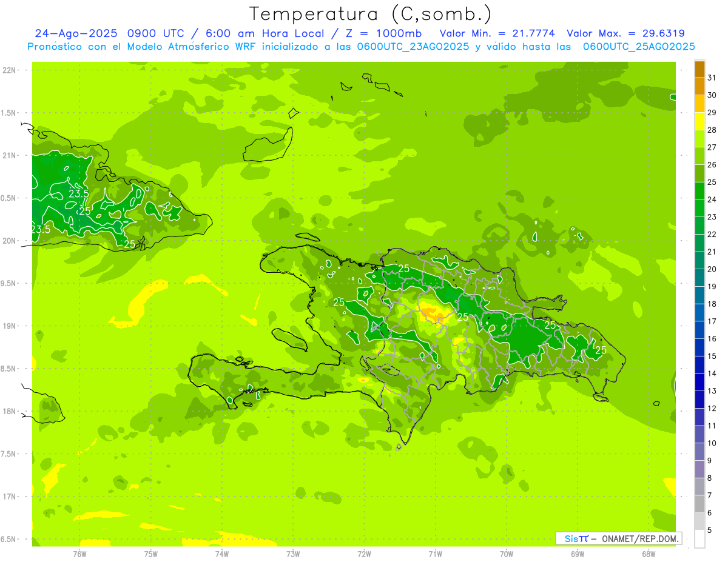
Task: Click the "21N" latitude axis label
Action: (x=10, y=155)
